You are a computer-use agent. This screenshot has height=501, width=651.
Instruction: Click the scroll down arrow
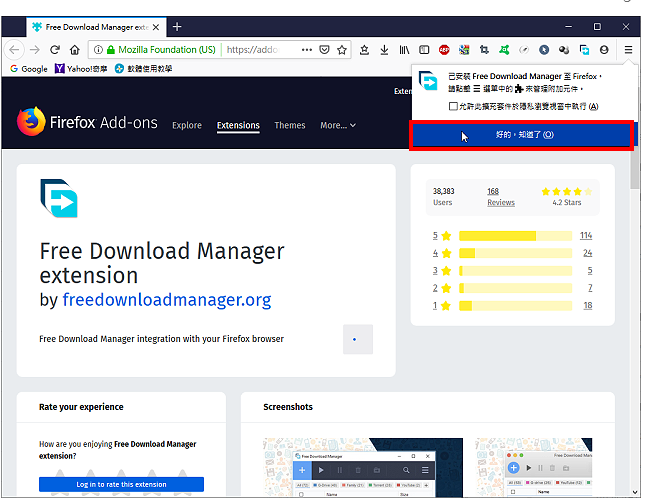pos(634,492)
